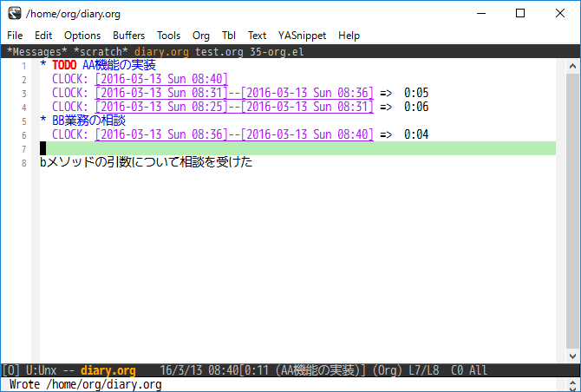Open the Tools menu
This screenshot has width=581, height=392.
point(168,36)
